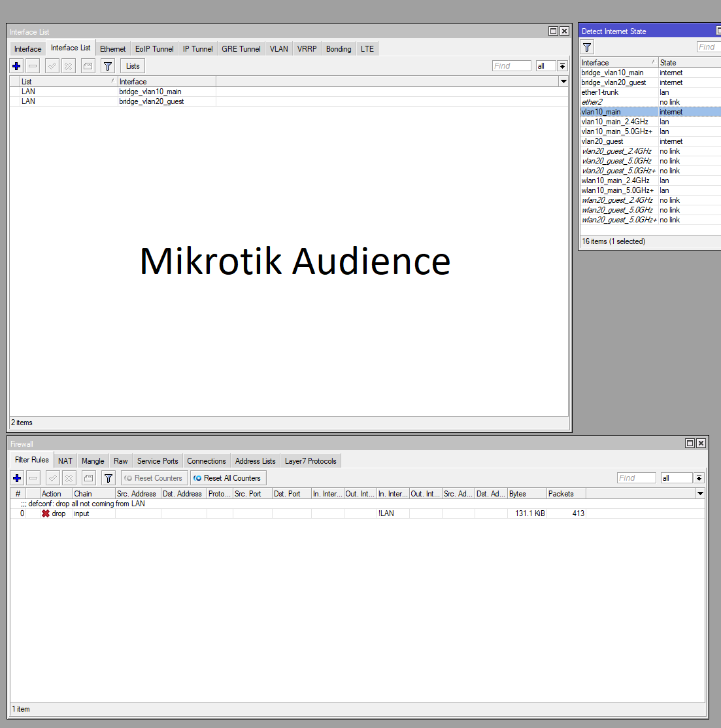
Task: Select ether1-trunk row in Detect Internet State
Action: point(650,92)
